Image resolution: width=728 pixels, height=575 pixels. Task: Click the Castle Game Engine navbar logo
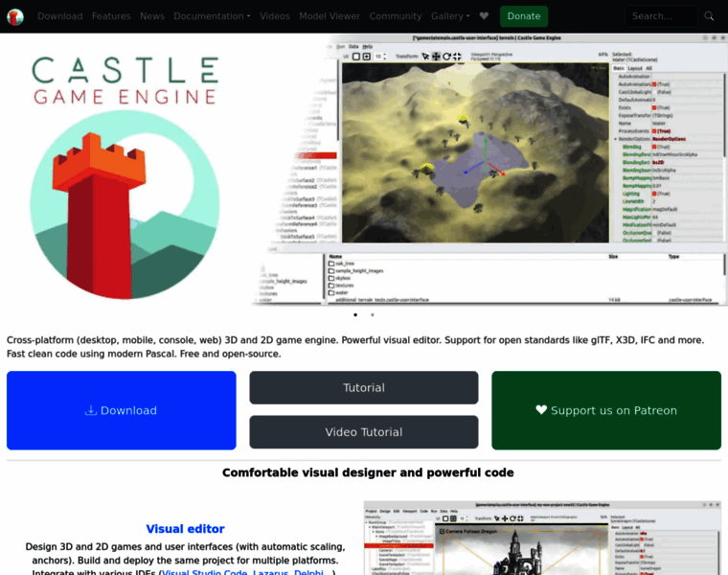15,16
